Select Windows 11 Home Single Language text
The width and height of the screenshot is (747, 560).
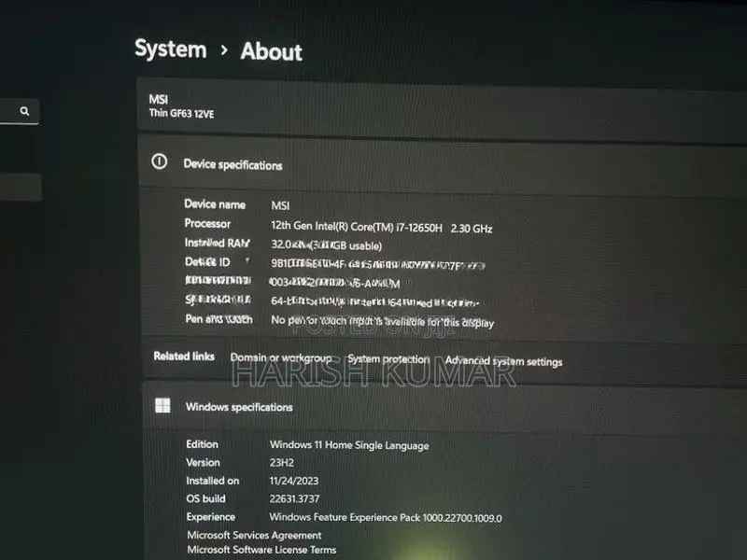pyautogui.click(x=349, y=445)
